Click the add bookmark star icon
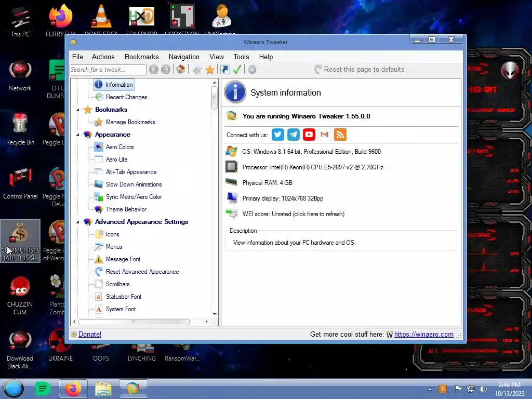 pyautogui.click(x=197, y=70)
